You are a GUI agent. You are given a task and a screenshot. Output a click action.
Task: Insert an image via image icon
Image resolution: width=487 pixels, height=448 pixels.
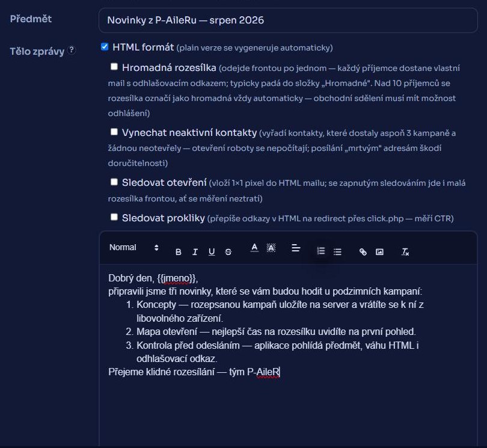[379, 251]
